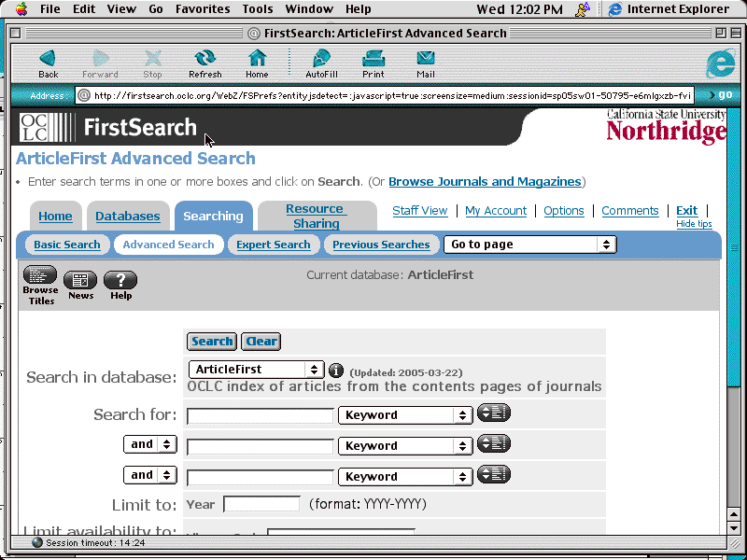Click the vertical scrollbar down arrow

coord(734,528)
